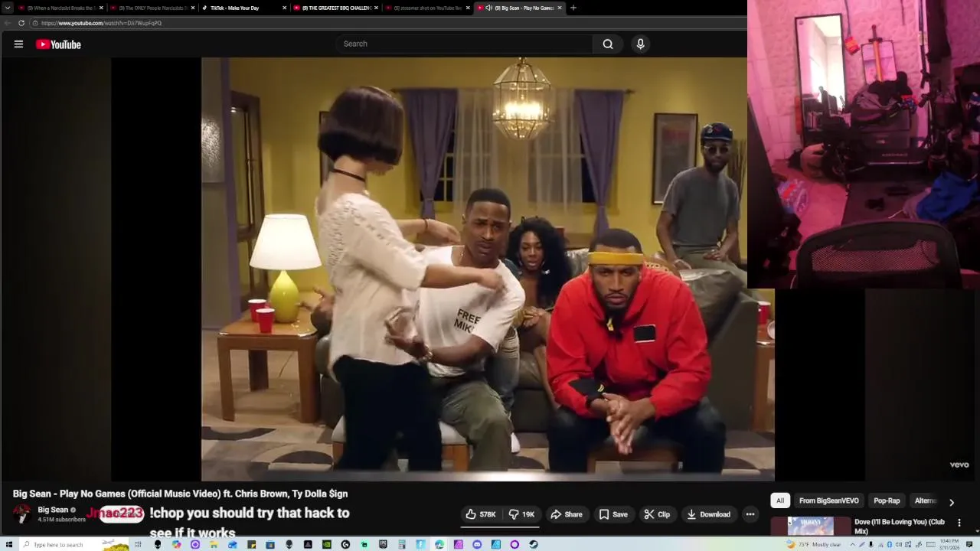Viewport: 980px width, 551px height.
Task: Click the Windows taskbar search box
Action: tap(73, 544)
